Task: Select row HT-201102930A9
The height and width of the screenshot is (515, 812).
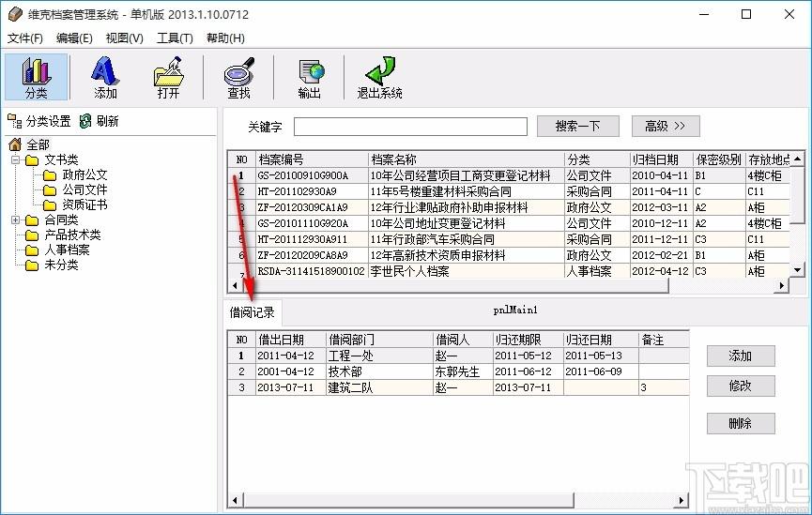Action: tap(509, 191)
